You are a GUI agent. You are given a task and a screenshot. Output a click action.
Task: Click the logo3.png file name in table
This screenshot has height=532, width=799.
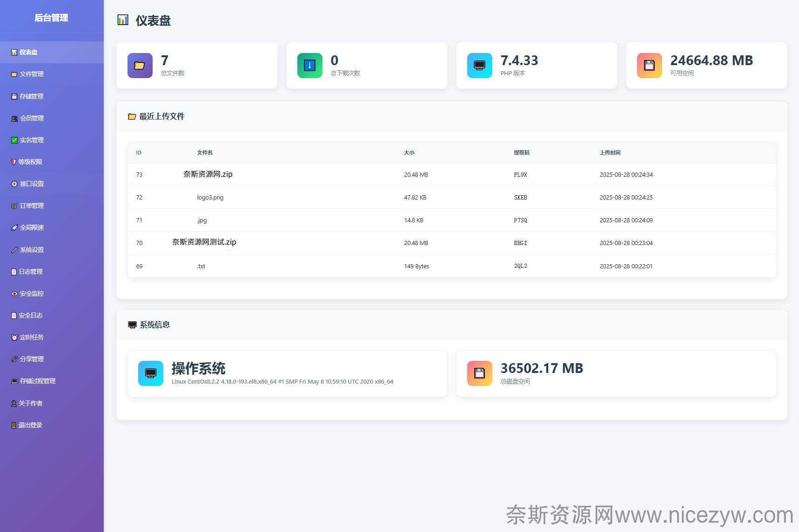click(x=210, y=198)
